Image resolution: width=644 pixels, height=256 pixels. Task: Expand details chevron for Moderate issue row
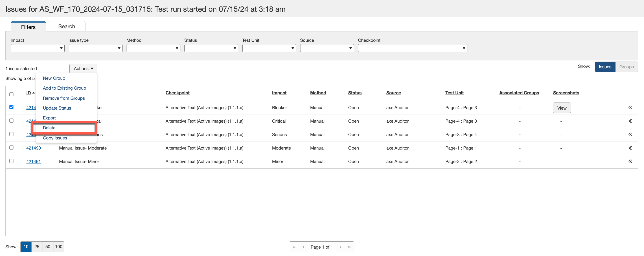(630, 148)
